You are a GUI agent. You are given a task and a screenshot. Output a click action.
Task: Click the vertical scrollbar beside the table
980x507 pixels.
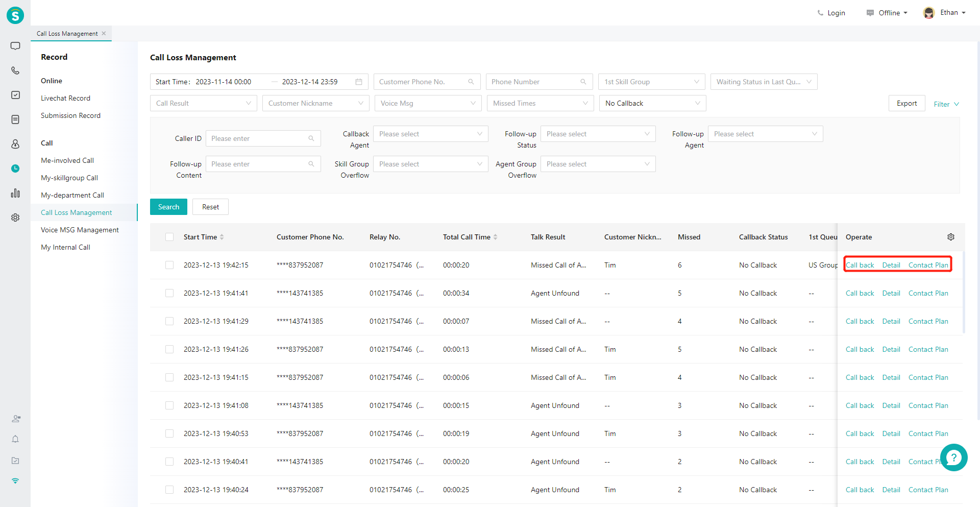point(964,292)
